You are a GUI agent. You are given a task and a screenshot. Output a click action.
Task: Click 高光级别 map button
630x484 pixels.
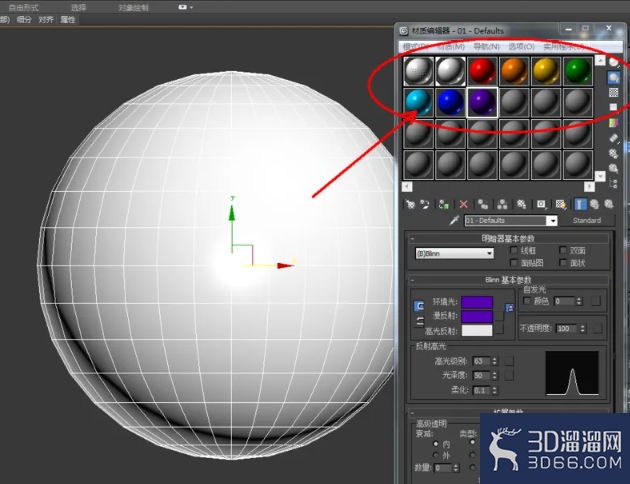[509, 361]
